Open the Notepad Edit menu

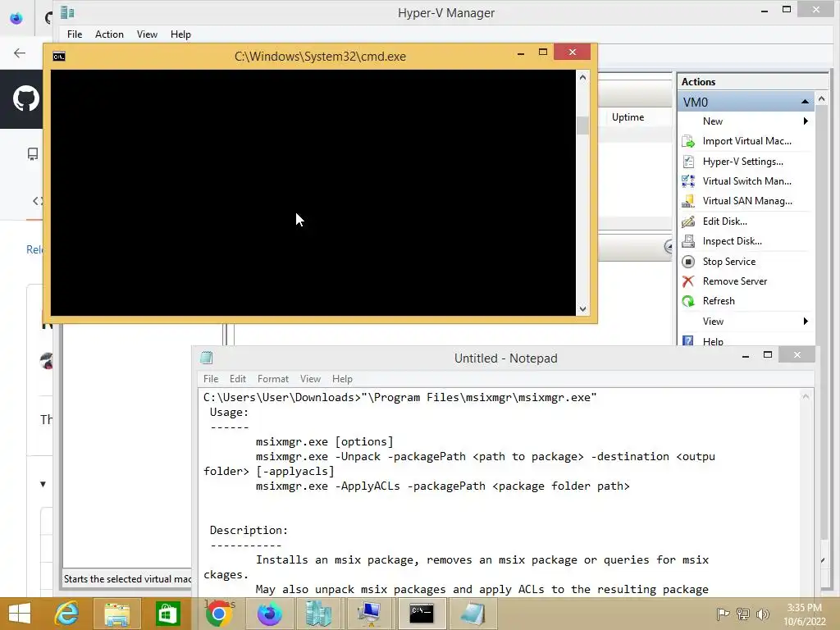(237, 379)
